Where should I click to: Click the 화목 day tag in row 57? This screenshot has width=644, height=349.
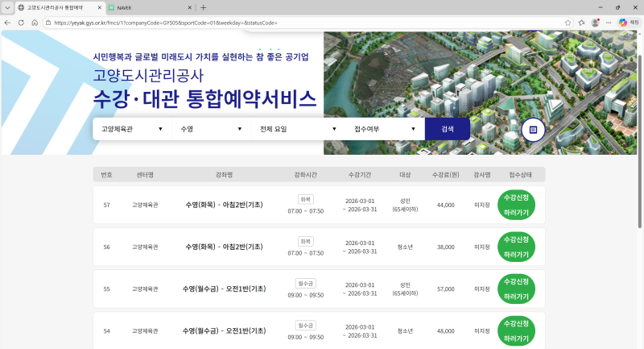pyautogui.click(x=306, y=199)
